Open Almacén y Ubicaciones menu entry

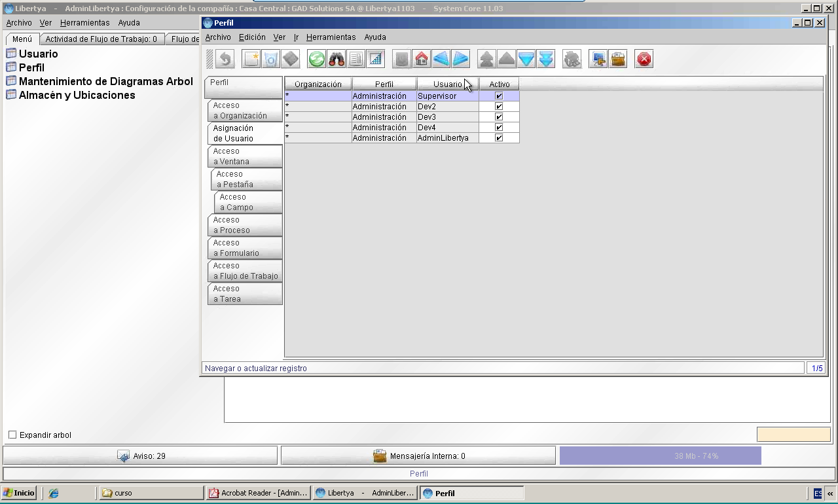tap(77, 95)
